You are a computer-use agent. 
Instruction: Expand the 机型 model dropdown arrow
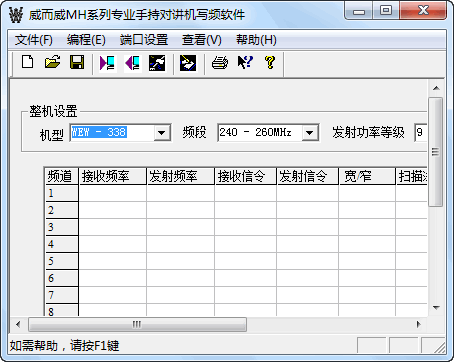[162, 133]
